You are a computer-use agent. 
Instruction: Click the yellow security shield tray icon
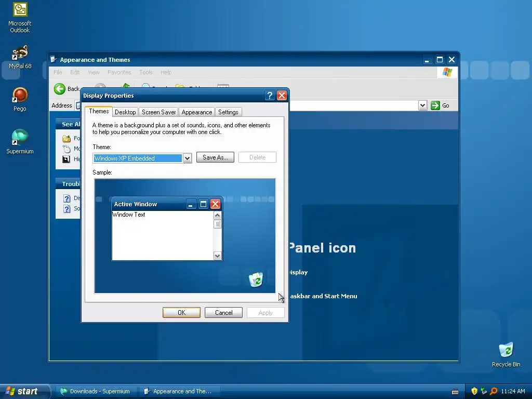[x=474, y=391]
